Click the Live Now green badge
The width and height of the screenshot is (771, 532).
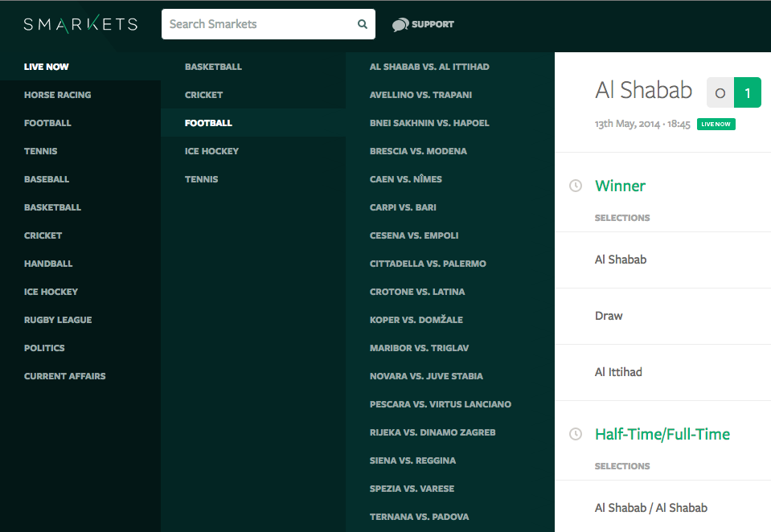(716, 124)
